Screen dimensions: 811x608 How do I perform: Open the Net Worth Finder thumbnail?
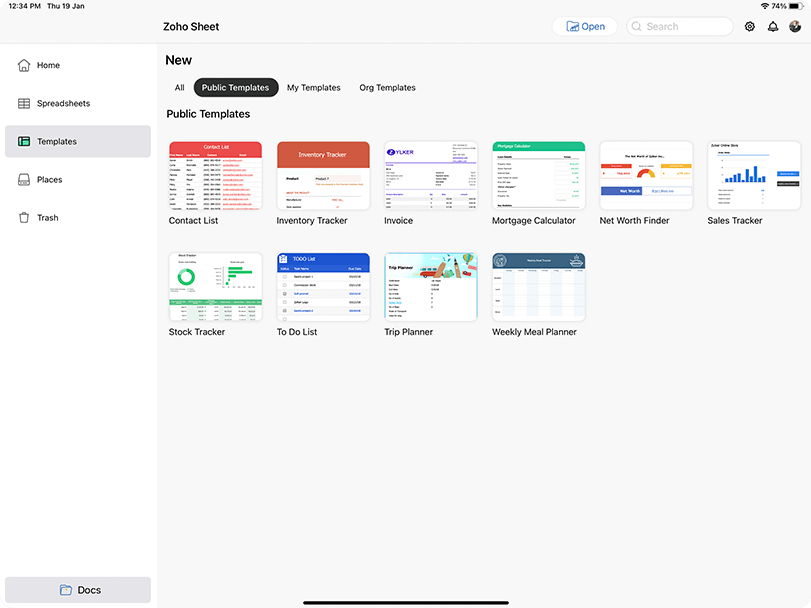[x=647, y=176]
